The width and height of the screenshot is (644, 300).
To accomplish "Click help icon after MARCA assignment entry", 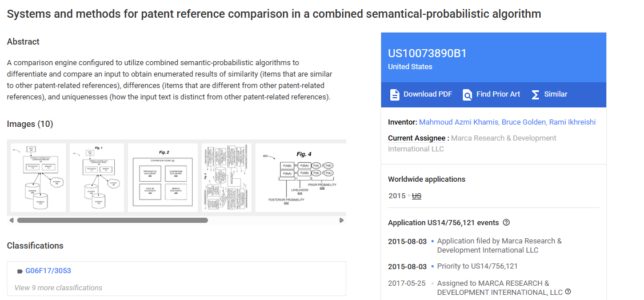I will coord(568,292).
